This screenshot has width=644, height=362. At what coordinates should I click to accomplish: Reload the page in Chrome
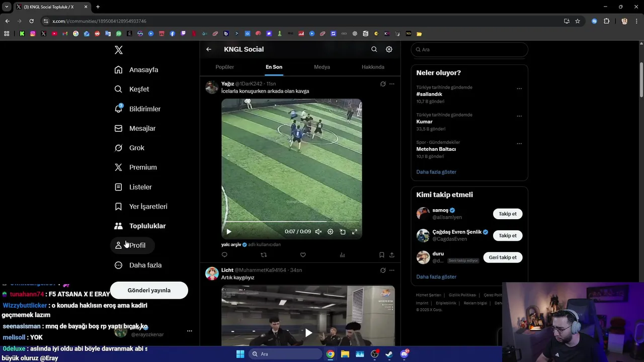pyautogui.click(x=31, y=21)
